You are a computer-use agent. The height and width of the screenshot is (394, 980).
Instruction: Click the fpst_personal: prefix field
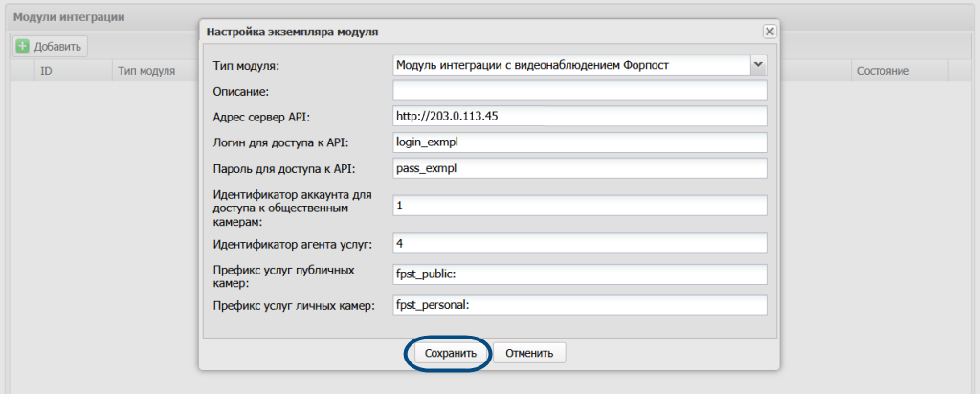pos(579,305)
